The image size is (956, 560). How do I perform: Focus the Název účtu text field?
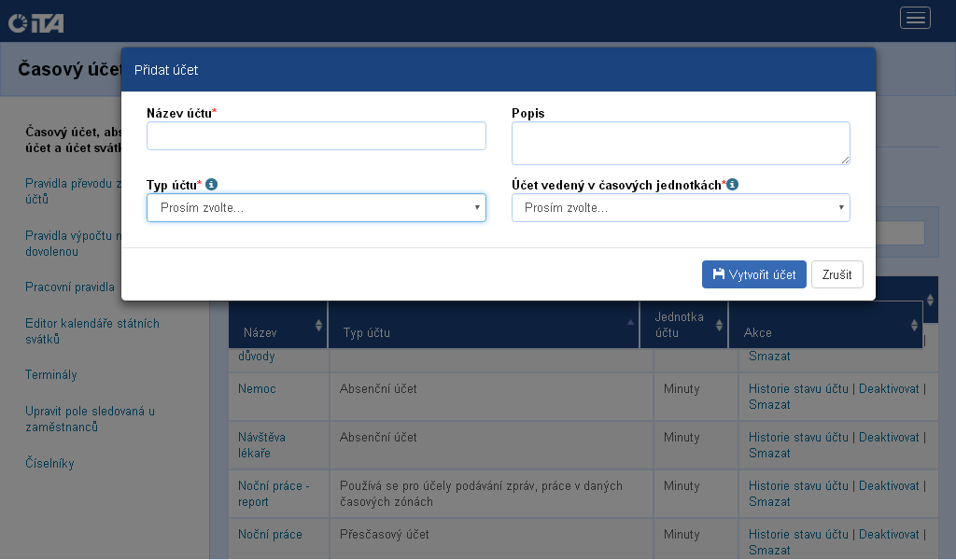316,136
